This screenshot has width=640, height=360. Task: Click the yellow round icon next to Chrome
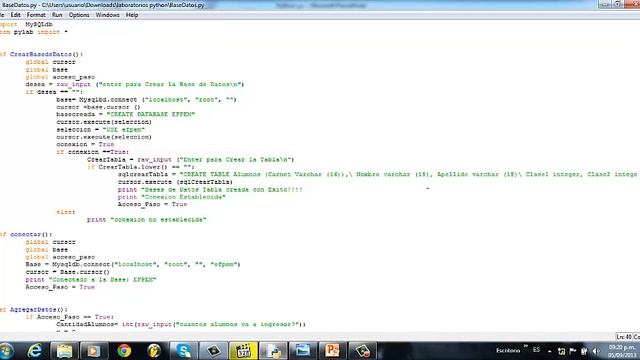(154, 351)
